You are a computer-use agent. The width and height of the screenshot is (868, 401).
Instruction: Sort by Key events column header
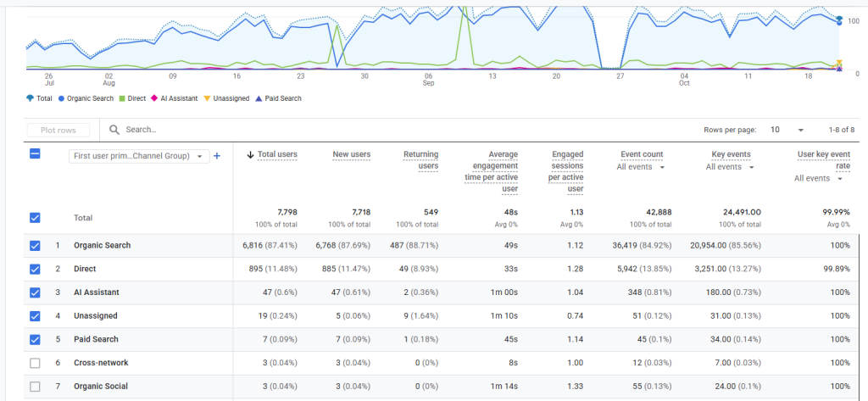click(x=731, y=154)
